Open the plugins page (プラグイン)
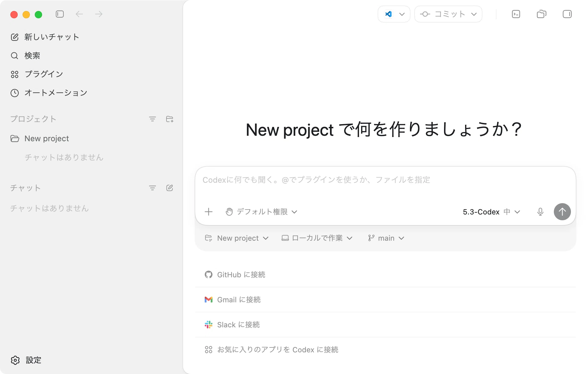 (37, 74)
